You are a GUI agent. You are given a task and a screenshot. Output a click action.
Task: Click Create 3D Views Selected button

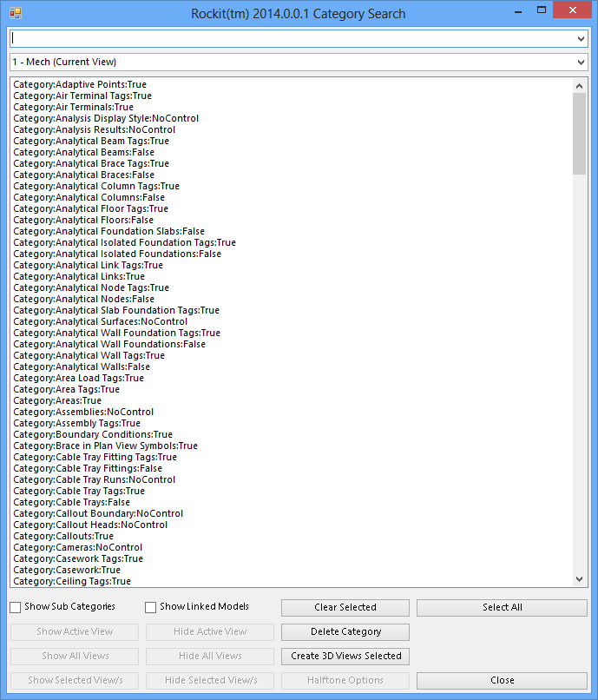tap(345, 657)
